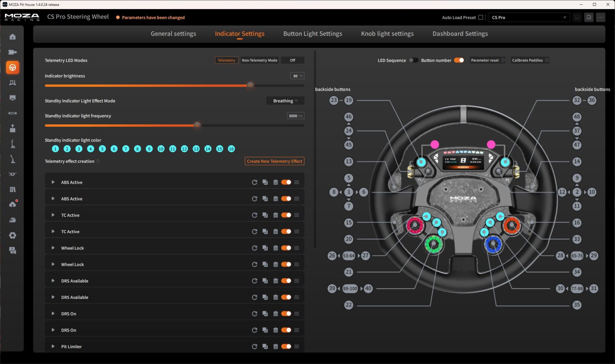The height and width of the screenshot is (364, 615).
Task: Click the Parameter reset button
Action: 488,60
